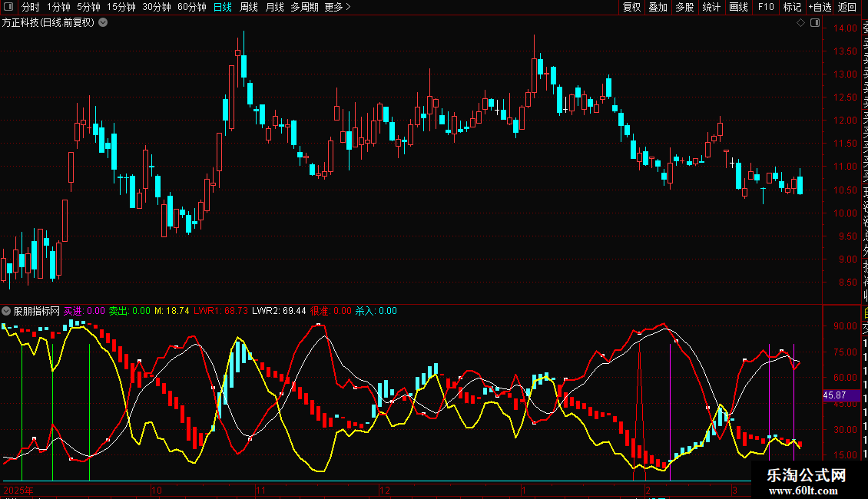Switch to 分时 intraday view
This screenshot has width=868, height=499.
(x=31, y=7)
